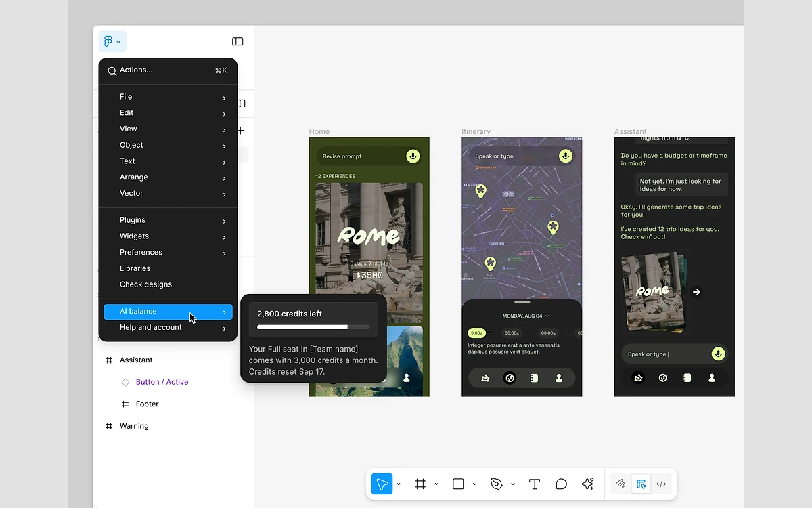Open Frame tool options chevron
This screenshot has height=508, width=812.
pyautogui.click(x=436, y=484)
